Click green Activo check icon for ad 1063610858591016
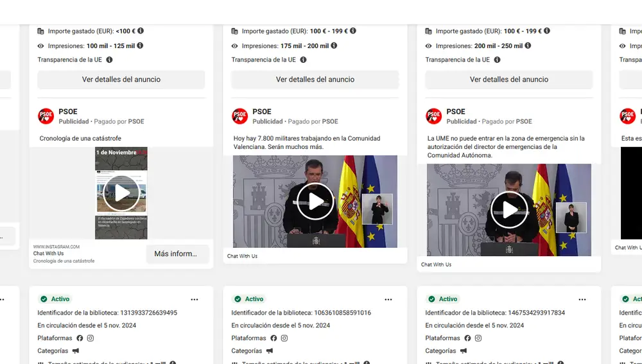This screenshot has height=364, width=642. (238, 299)
